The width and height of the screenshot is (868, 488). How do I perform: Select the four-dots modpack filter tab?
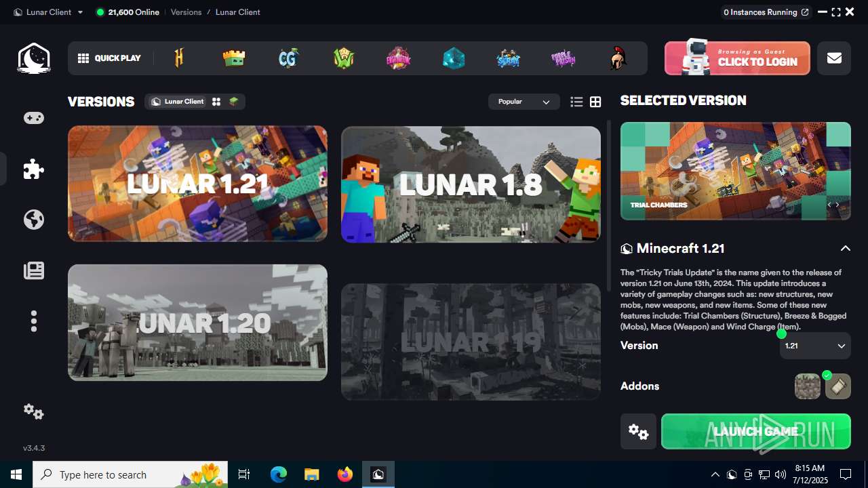(216, 102)
